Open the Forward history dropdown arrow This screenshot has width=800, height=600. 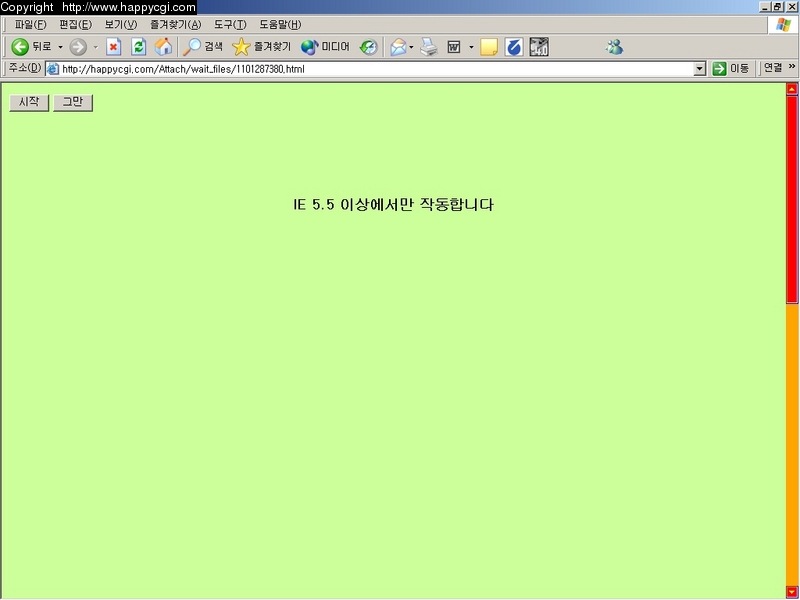(x=95, y=47)
